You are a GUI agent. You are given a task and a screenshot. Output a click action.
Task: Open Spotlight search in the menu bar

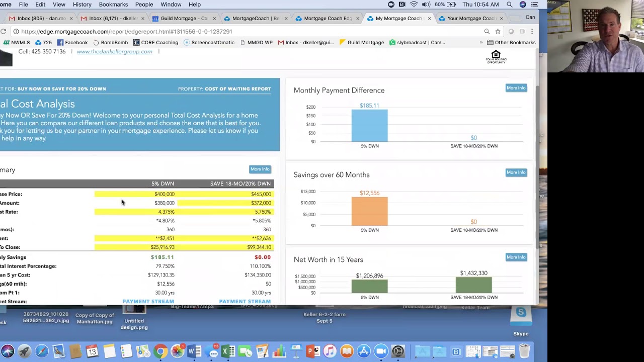pyautogui.click(x=510, y=5)
